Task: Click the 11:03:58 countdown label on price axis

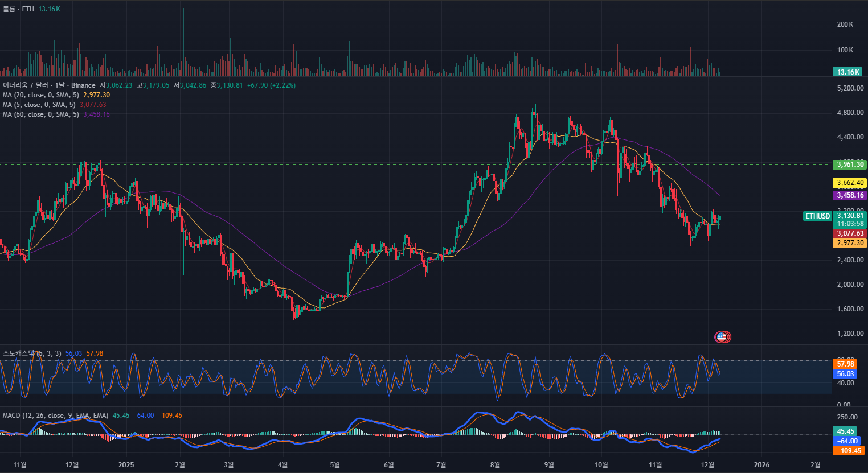Action: pyautogui.click(x=850, y=224)
